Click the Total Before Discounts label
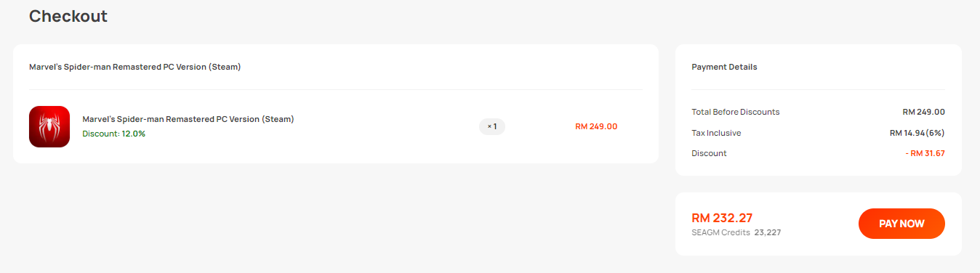Viewport: 980px width, 273px height. pos(736,112)
